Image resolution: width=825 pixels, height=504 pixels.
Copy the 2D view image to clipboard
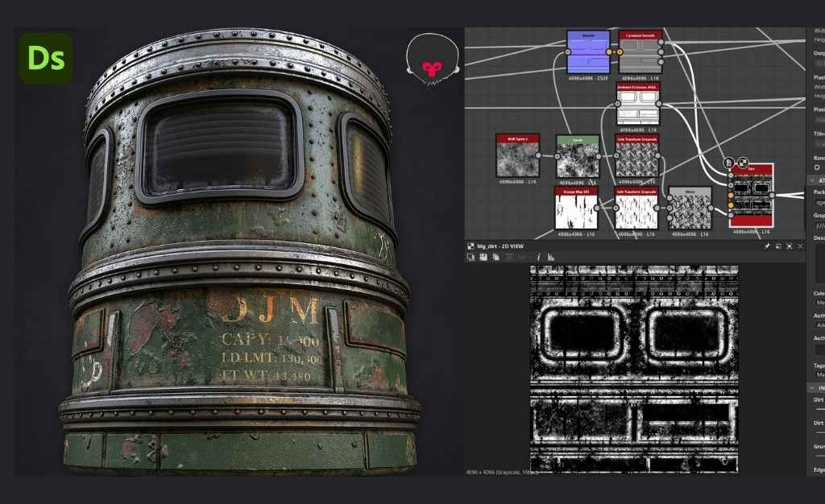pos(495,257)
